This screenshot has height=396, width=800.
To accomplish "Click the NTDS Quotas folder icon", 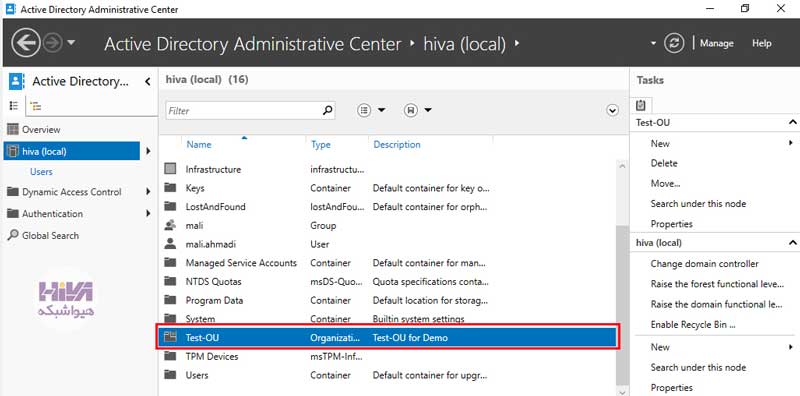I will pyautogui.click(x=170, y=281).
